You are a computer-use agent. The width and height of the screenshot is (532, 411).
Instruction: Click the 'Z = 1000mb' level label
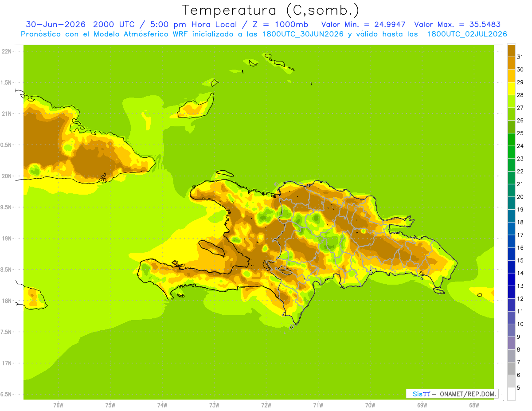point(279,24)
